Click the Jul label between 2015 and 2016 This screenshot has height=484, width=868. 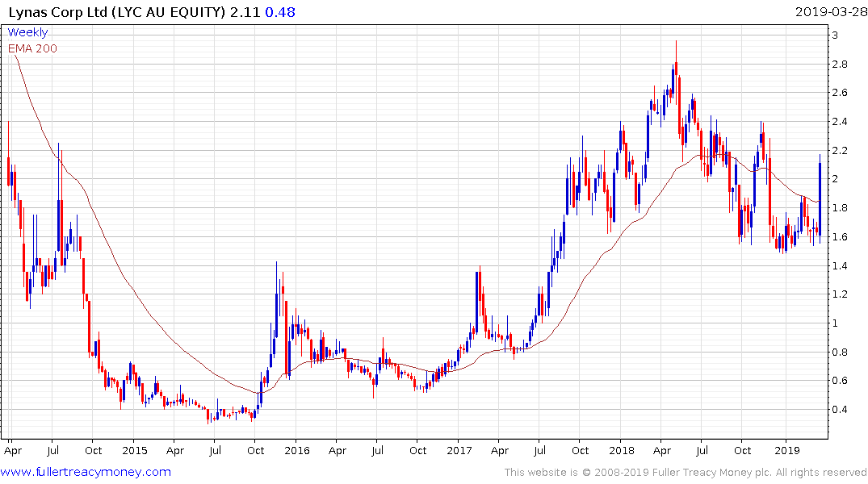tap(215, 450)
